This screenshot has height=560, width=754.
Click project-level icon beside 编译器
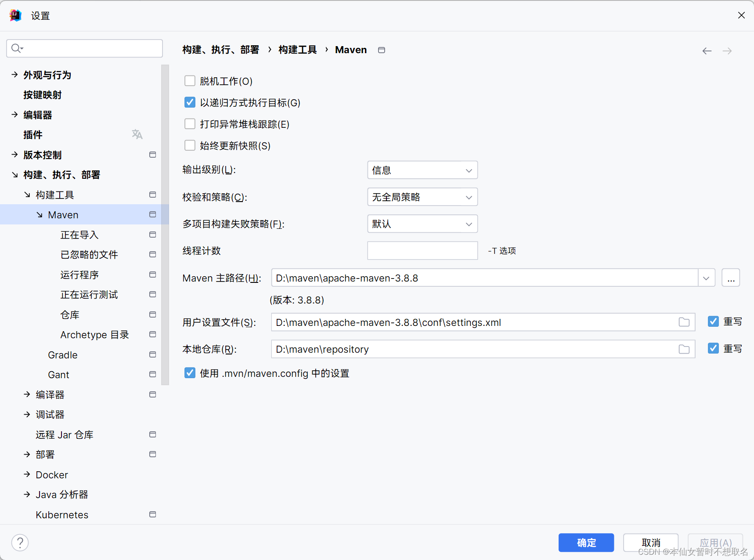point(152,394)
